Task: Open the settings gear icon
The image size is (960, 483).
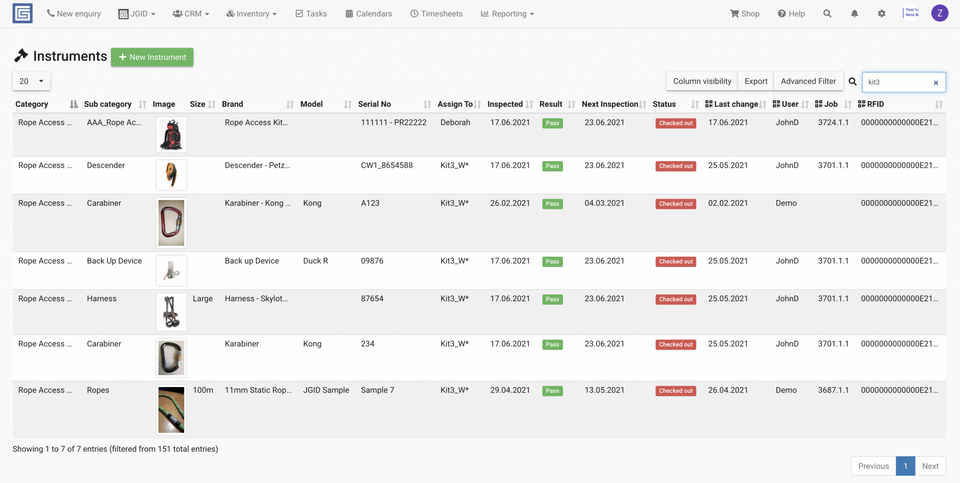Action: click(881, 14)
